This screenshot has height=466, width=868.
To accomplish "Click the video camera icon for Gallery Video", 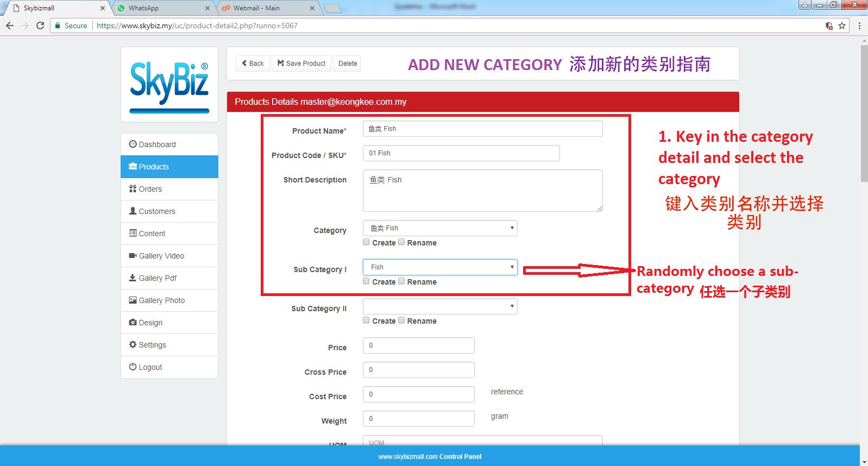I will (133, 255).
